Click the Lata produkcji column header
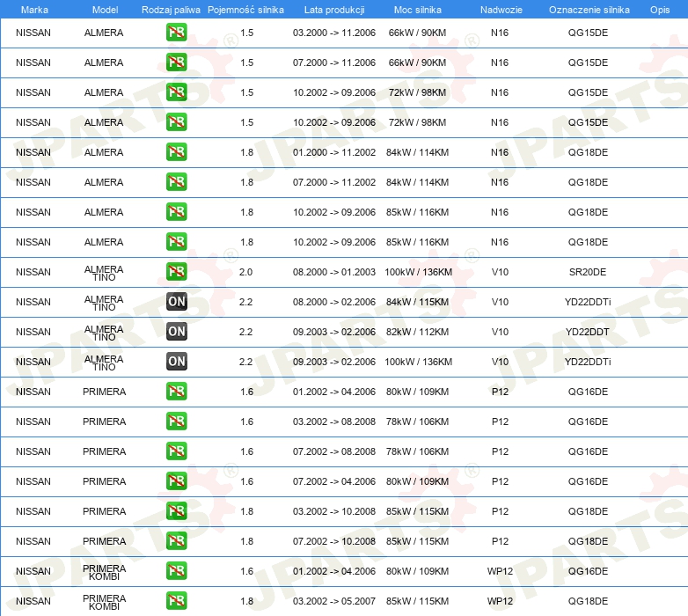Image resolution: width=688 pixels, height=616 pixels. click(x=334, y=10)
